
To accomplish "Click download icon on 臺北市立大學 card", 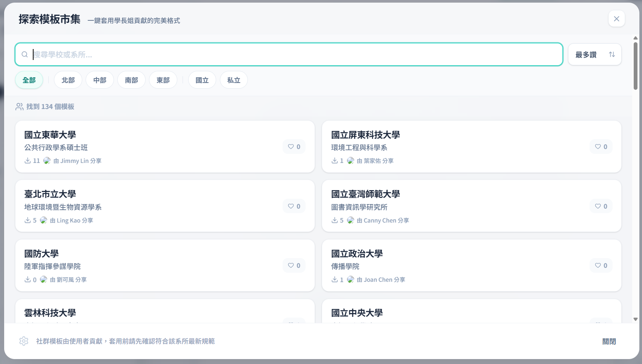I will (28, 220).
